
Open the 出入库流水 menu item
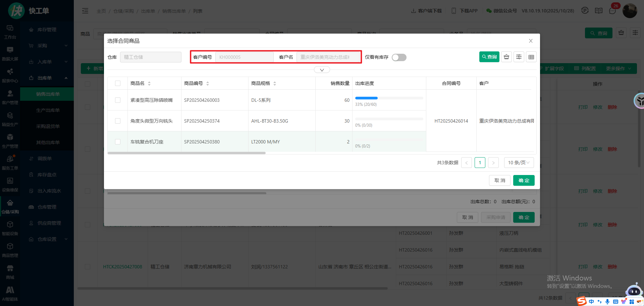coord(49,191)
